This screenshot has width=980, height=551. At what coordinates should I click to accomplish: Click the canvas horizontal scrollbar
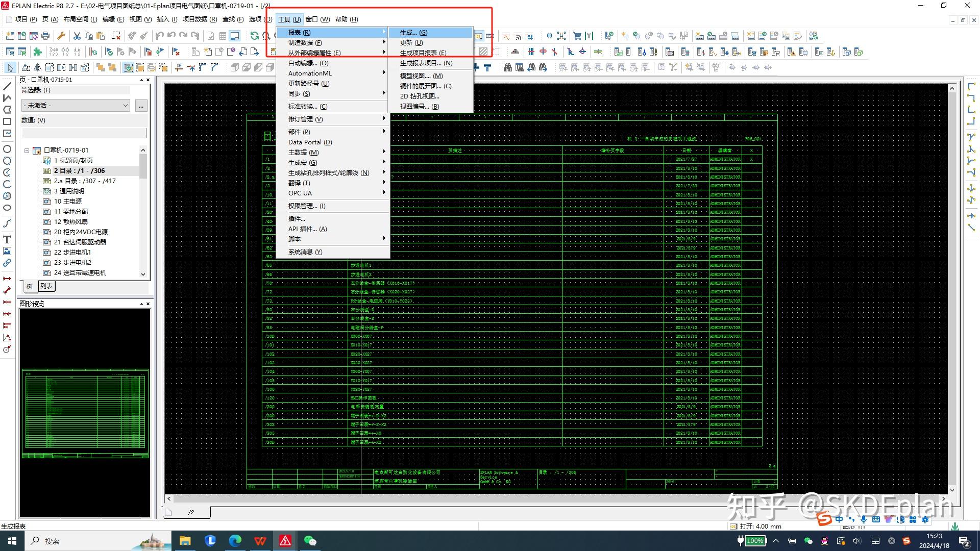556,498
